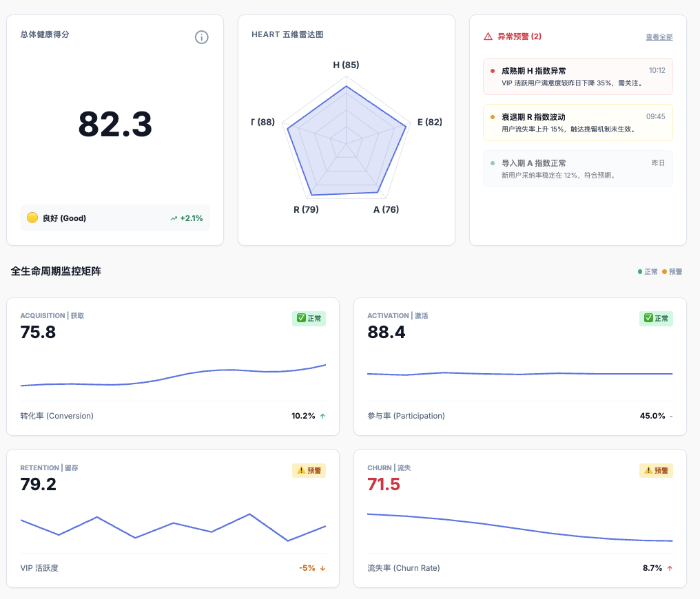Click the red dot on 成熟期 H 指数异常 alert

[x=492, y=71]
